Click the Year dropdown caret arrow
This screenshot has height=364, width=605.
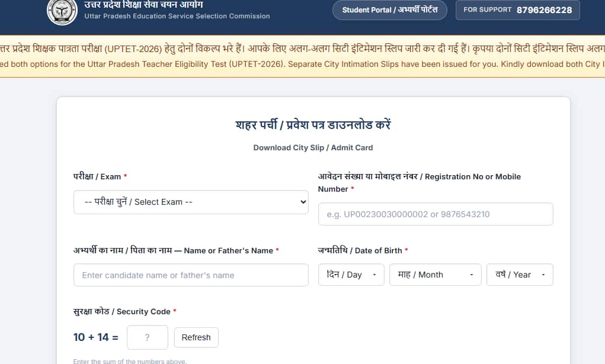[543, 275]
